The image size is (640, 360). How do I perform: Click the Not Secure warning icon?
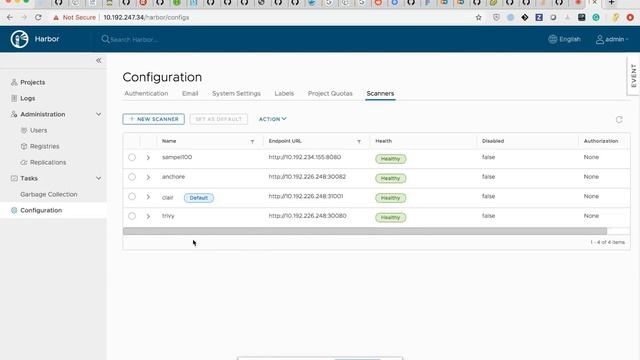(56, 18)
